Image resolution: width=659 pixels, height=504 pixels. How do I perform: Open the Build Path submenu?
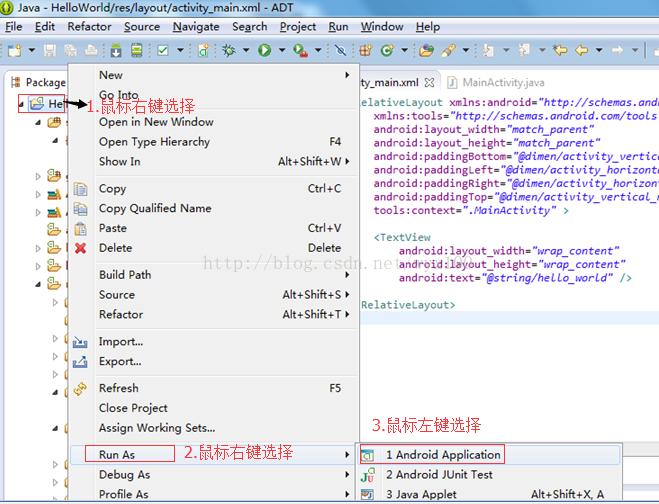[x=214, y=275]
